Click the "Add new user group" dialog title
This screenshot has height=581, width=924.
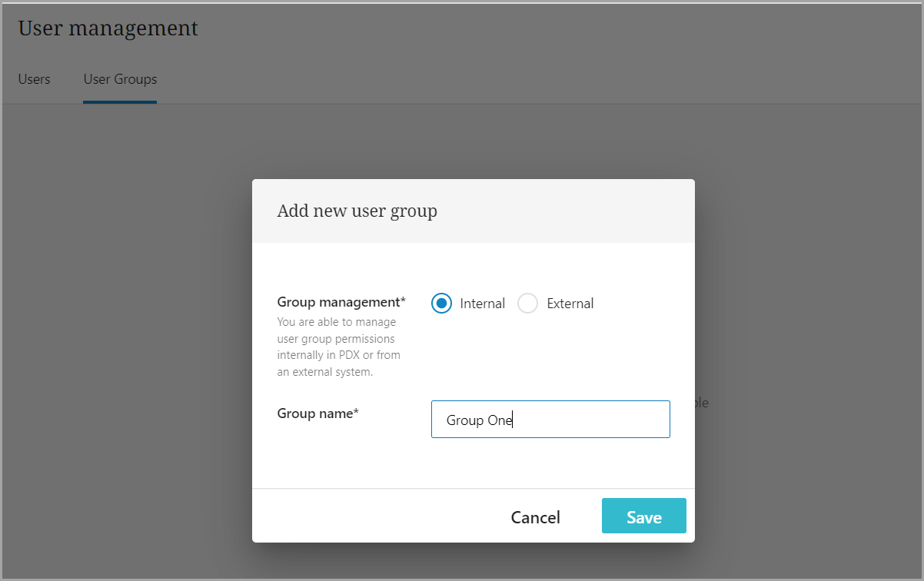coord(357,211)
